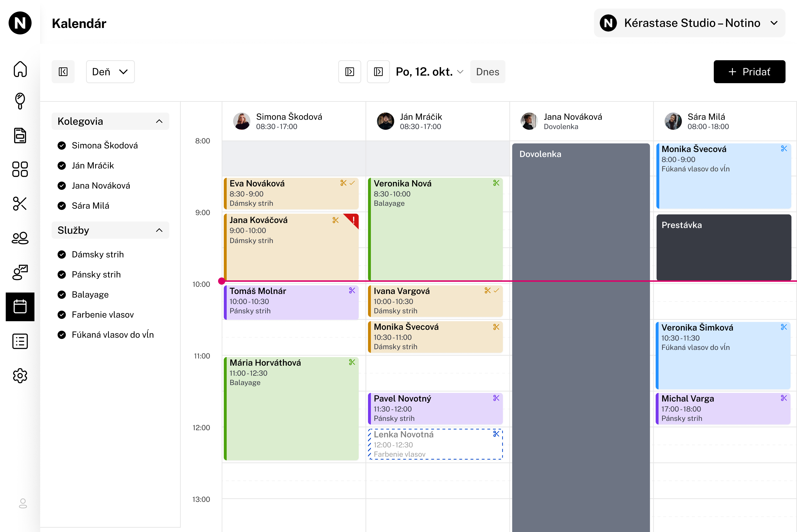
Task: Open the scissors services sidebar icon
Action: [x=20, y=204]
